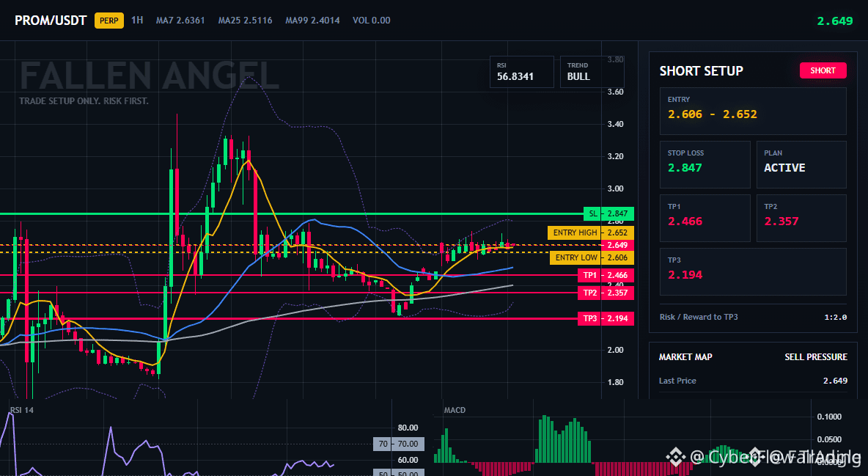Click the TP3 2.194 chart tag

click(606, 318)
